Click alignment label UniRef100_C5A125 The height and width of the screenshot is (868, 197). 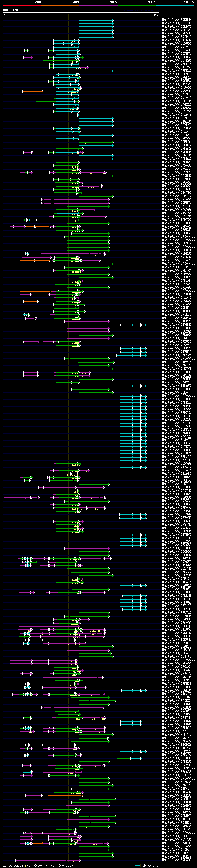click(x=177, y=355)
